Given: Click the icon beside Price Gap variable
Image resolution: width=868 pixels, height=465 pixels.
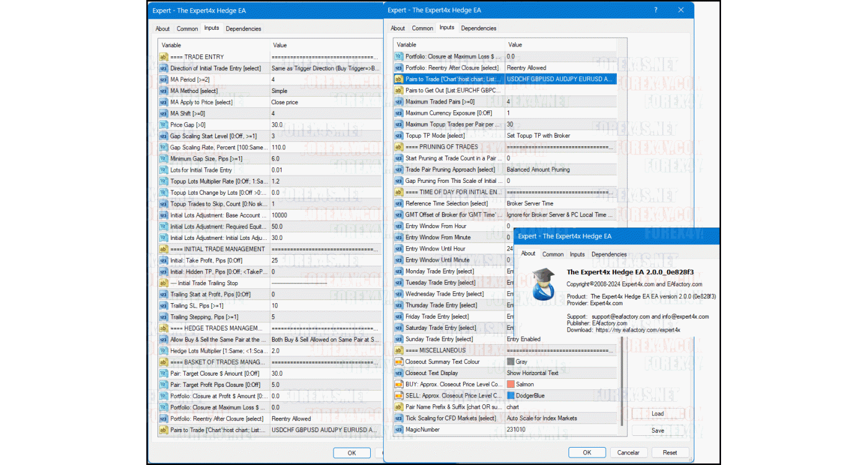Looking at the screenshot, I should [x=164, y=125].
